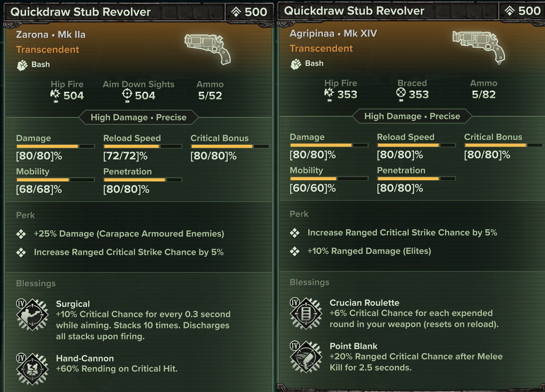Click the Point Blank blessing icon
545x392 pixels.
point(306,357)
